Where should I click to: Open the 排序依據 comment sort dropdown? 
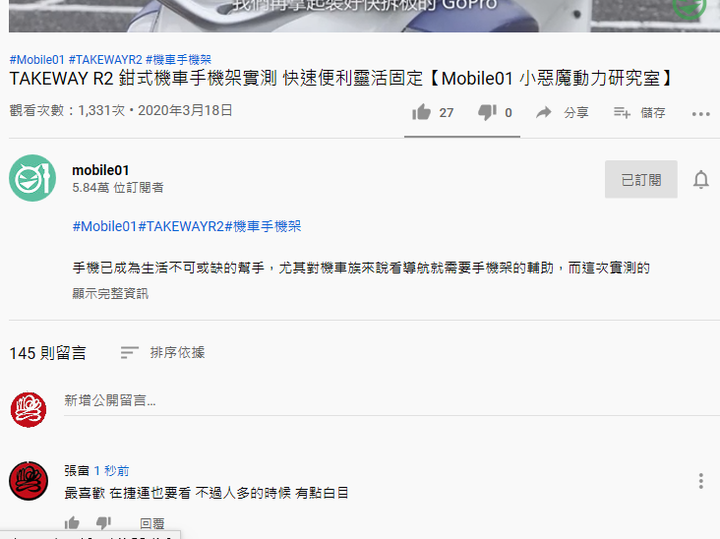[x=163, y=353]
